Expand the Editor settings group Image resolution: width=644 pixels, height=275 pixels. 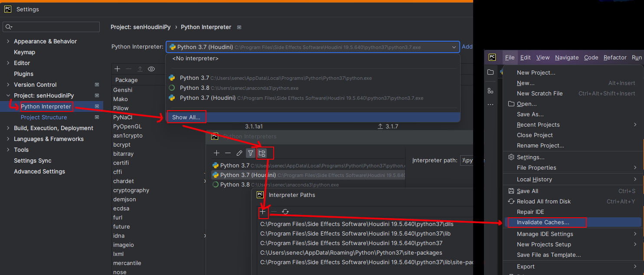tap(8, 63)
